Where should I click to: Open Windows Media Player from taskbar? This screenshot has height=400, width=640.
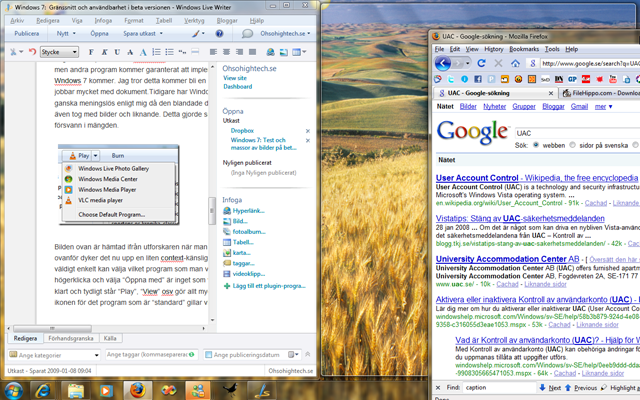tap(106, 391)
